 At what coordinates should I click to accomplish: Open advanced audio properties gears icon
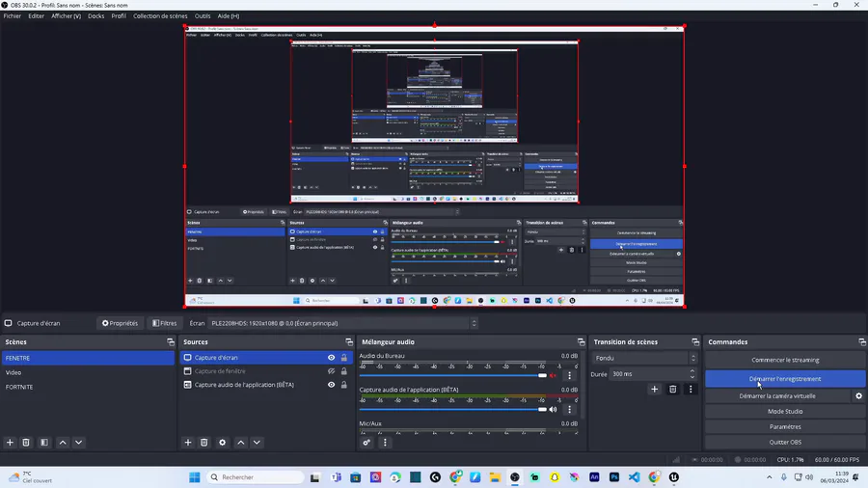[x=366, y=443]
